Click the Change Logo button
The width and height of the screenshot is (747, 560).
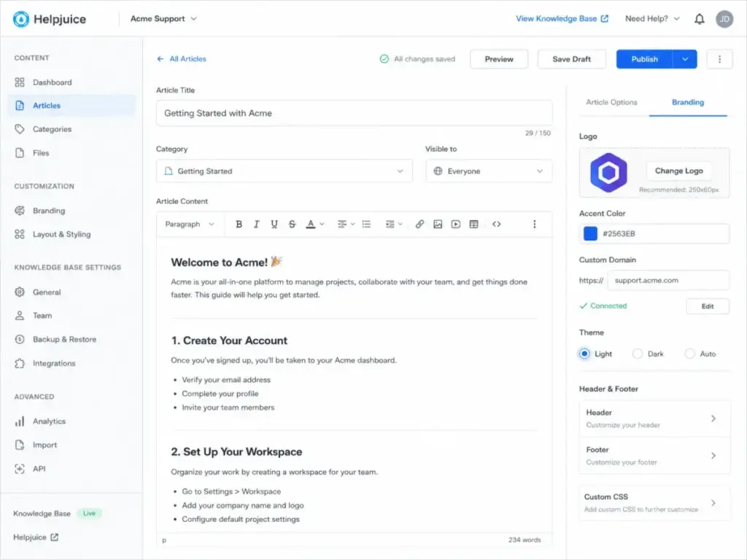pos(678,171)
